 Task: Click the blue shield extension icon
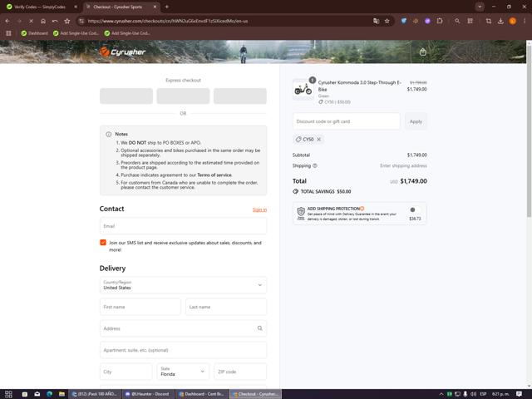click(x=404, y=21)
